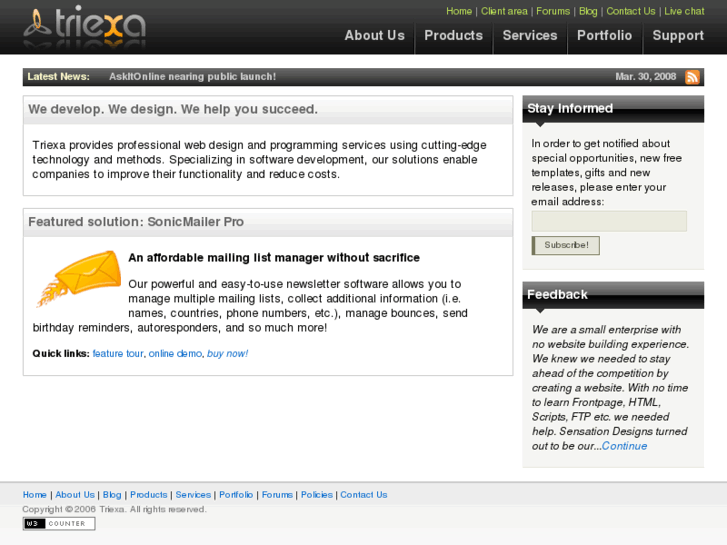Screen dimensions: 727x545
Task: Open the Portfolio menu
Action: pyautogui.click(x=605, y=36)
